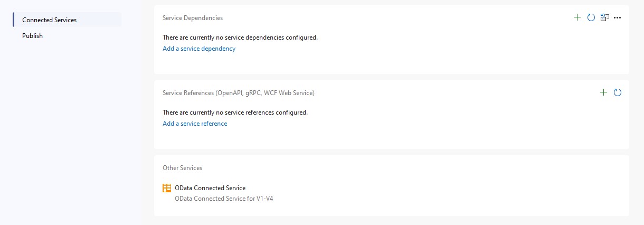Click the Service References heading text
The width and height of the screenshot is (644, 225).
click(x=239, y=93)
